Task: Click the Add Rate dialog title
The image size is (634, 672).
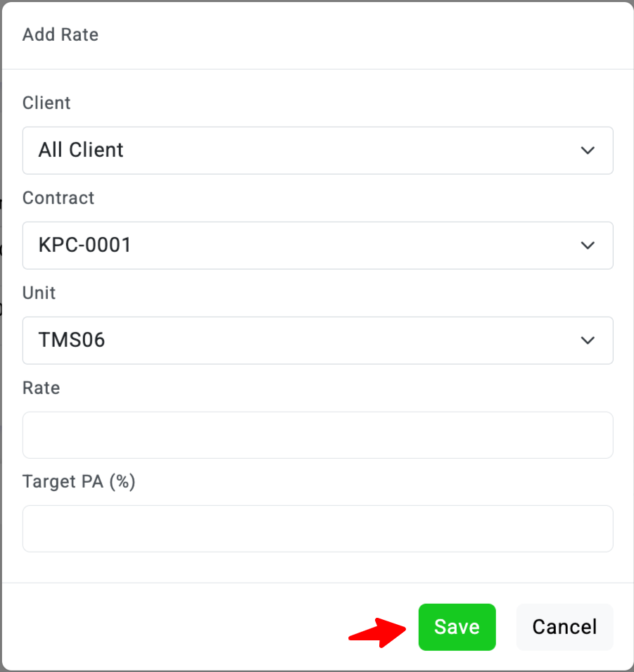Action: click(x=61, y=34)
